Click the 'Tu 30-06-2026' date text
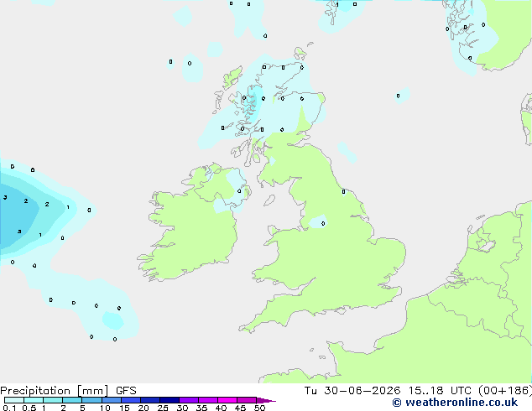 (352, 391)
